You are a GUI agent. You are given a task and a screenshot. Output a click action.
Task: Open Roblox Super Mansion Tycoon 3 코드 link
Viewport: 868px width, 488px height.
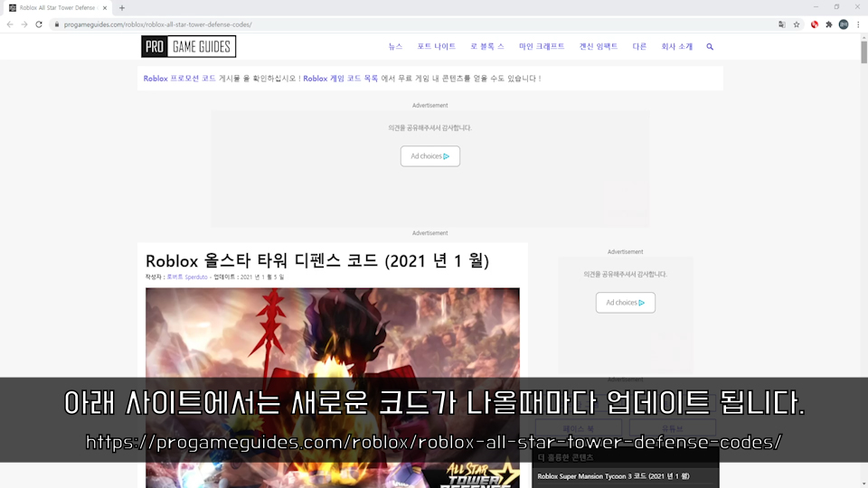point(613,476)
